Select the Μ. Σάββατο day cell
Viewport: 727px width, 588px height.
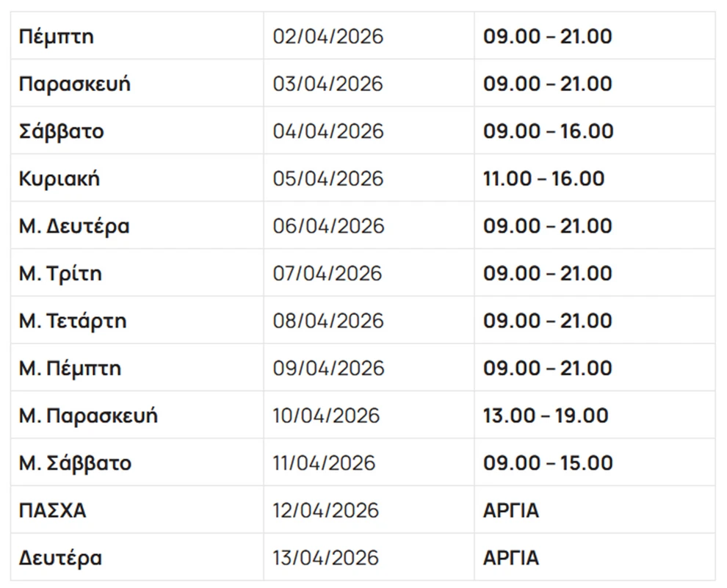click(75, 463)
